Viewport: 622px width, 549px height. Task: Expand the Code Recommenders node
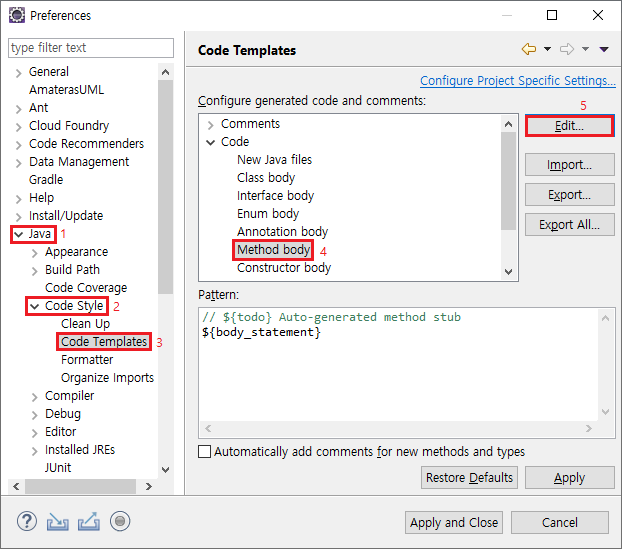pos(18,145)
